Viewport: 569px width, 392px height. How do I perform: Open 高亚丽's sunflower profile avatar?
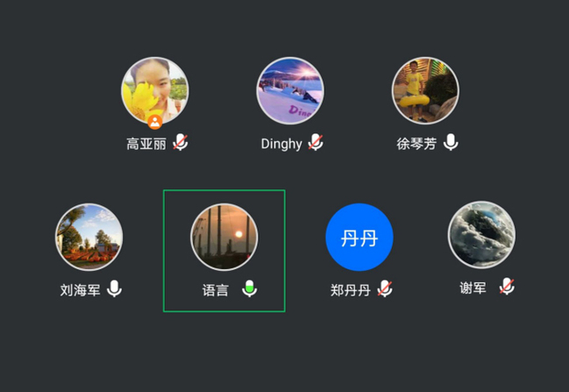click(x=155, y=90)
